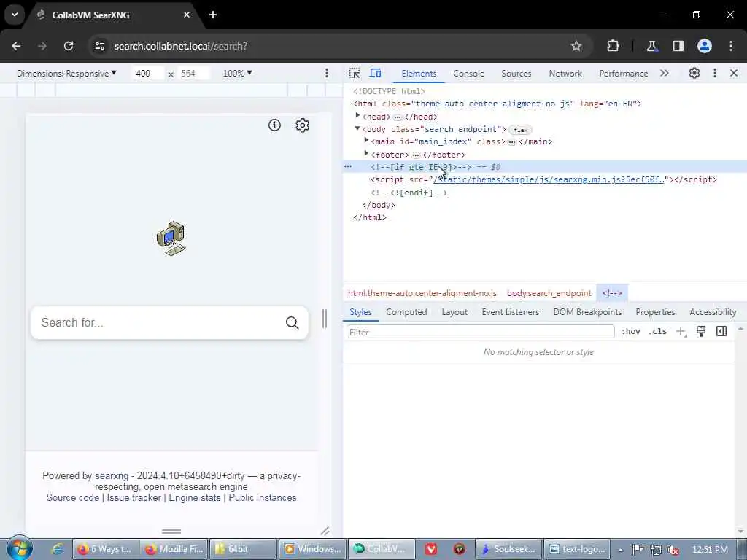Toggle the device toolbar icon
Viewport: 747px width, 560px height.
point(376,74)
